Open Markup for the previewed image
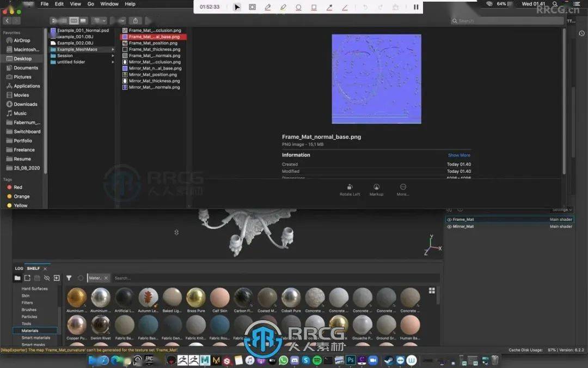 click(x=376, y=187)
